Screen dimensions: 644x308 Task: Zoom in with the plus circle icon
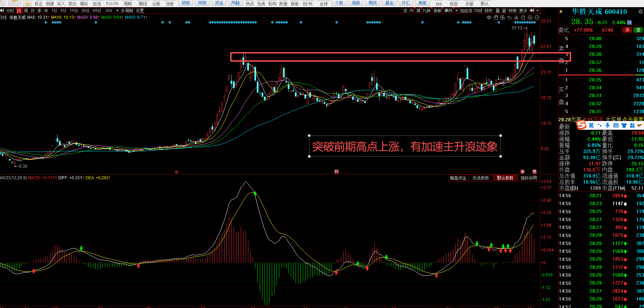click(530, 17)
